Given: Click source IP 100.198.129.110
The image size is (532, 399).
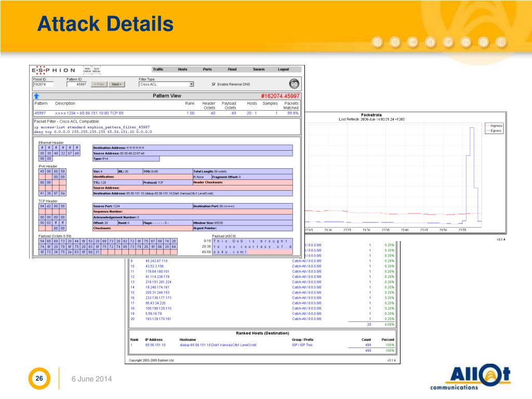Looking at the screenshot, I should click(x=158, y=309).
